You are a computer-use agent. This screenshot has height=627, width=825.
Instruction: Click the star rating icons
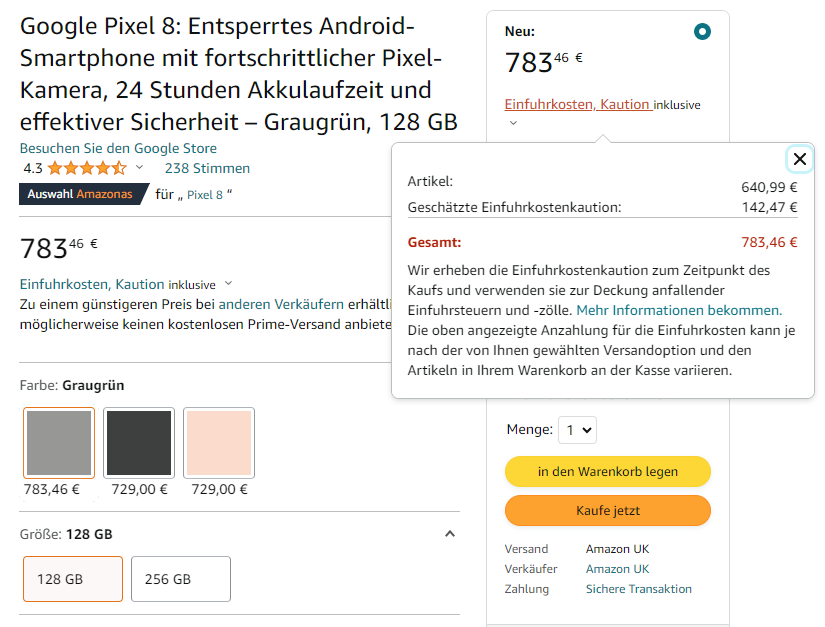[87, 168]
